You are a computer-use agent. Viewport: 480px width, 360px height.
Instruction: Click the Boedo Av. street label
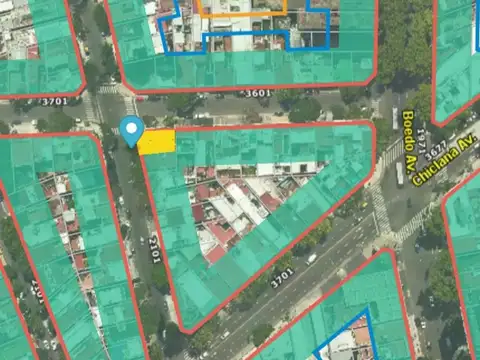click(x=409, y=142)
